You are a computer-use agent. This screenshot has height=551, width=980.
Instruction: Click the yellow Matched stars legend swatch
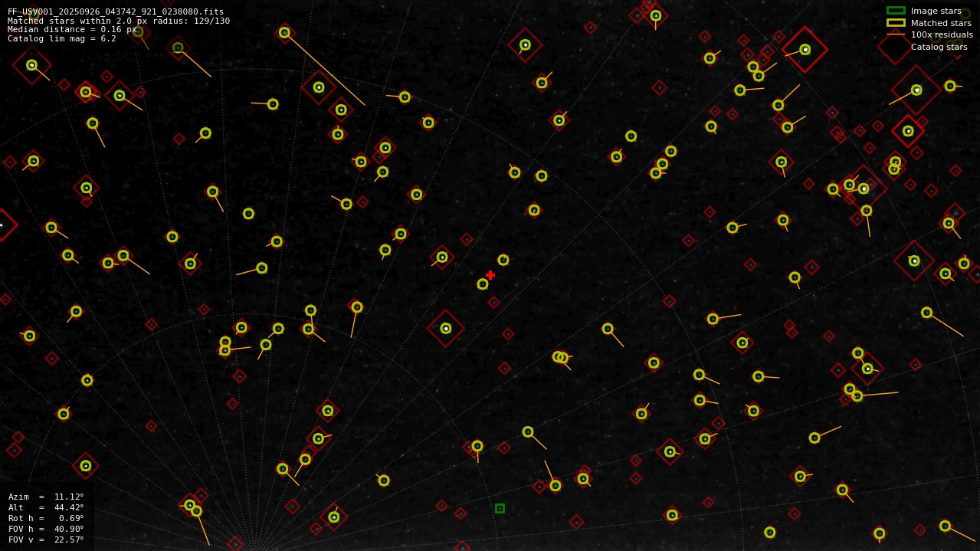[896, 23]
